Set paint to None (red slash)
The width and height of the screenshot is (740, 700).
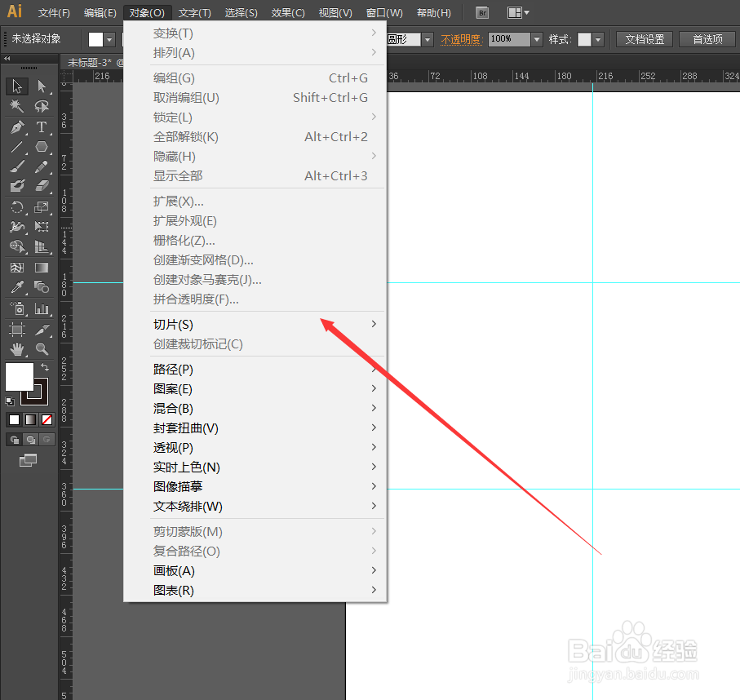click(47, 419)
